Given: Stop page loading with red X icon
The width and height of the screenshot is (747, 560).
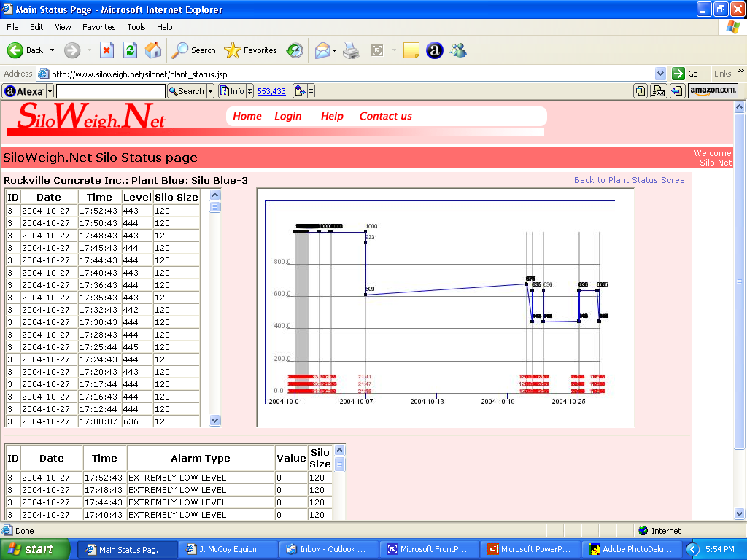Looking at the screenshot, I should coord(107,50).
